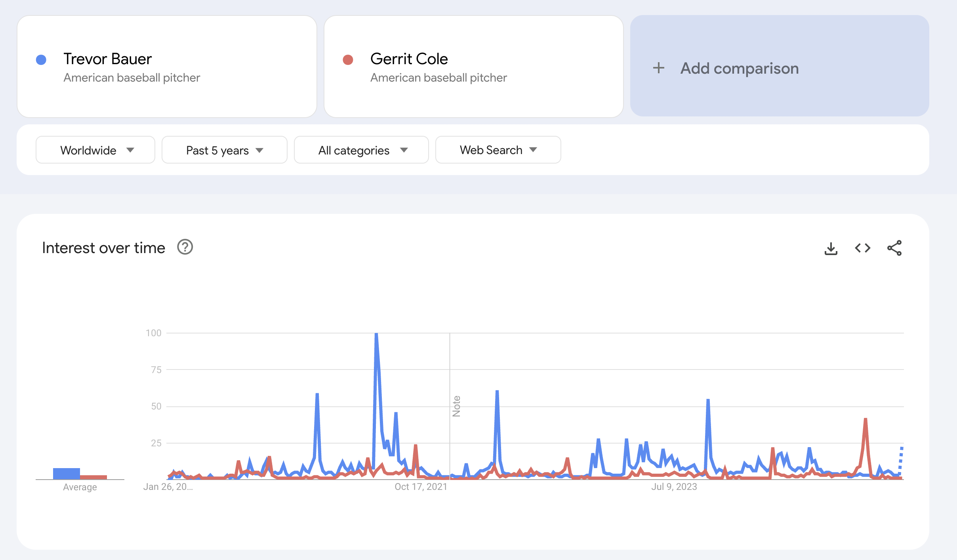
Task: Click the peak spike on the blue line
Action: (x=376, y=335)
